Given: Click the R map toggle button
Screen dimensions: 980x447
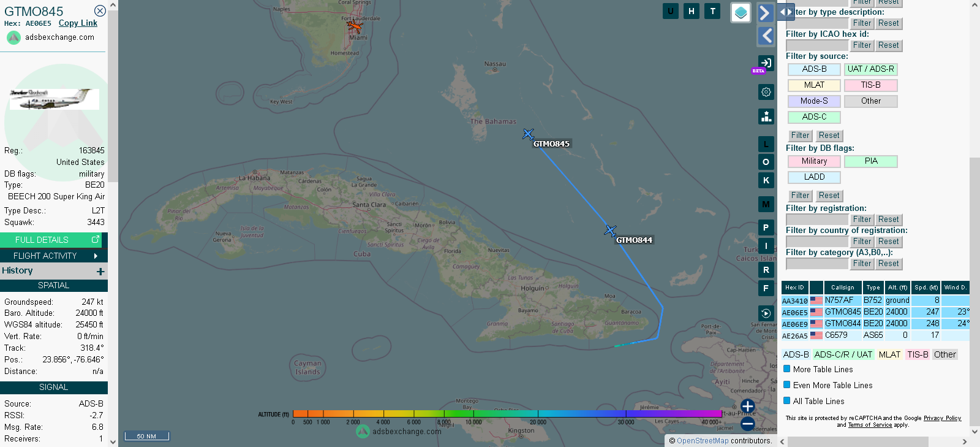Looking at the screenshot, I should pos(766,270).
